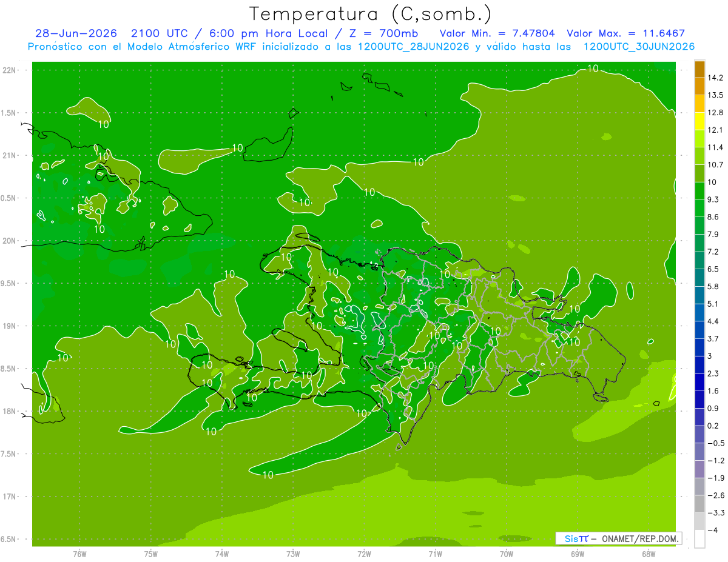728x562 pixels.
Task: Click the '7.2' color scale value
Action: (713, 252)
